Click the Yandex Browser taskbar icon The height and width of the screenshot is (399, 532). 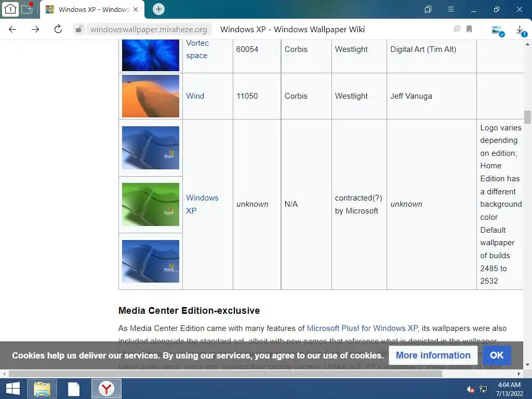107,389
